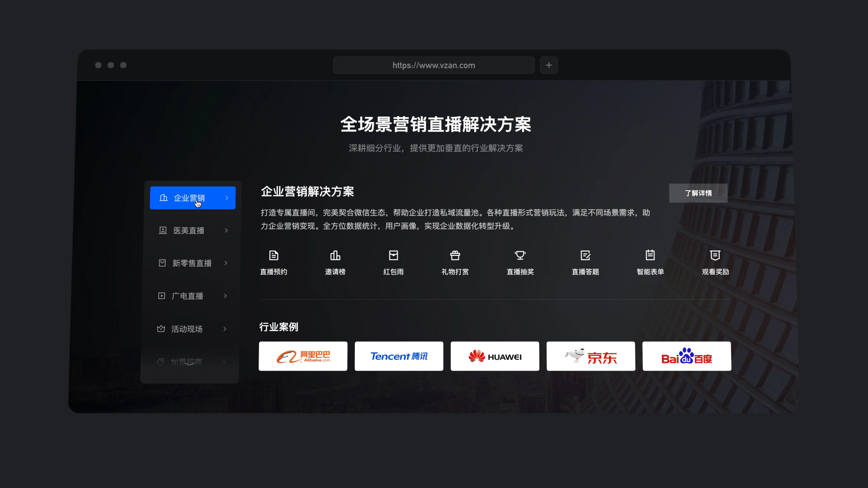Viewport: 868px width, 488px height.
Task: Open a new browser tab with plus button
Action: tap(548, 65)
